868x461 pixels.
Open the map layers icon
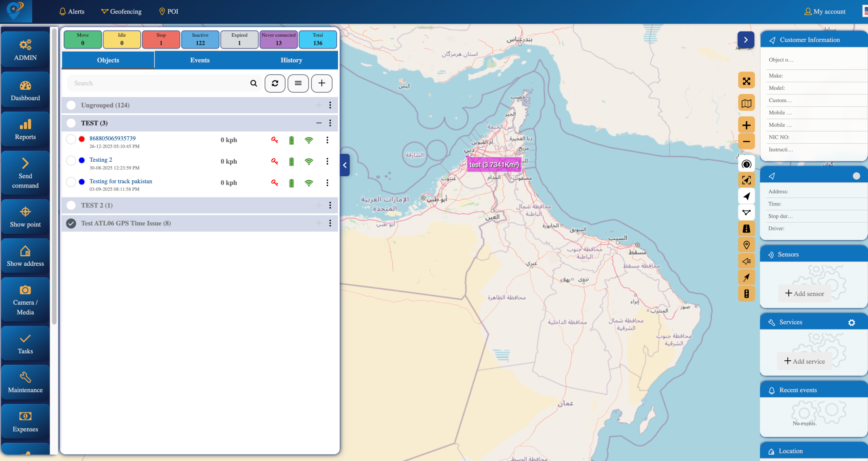click(x=746, y=103)
